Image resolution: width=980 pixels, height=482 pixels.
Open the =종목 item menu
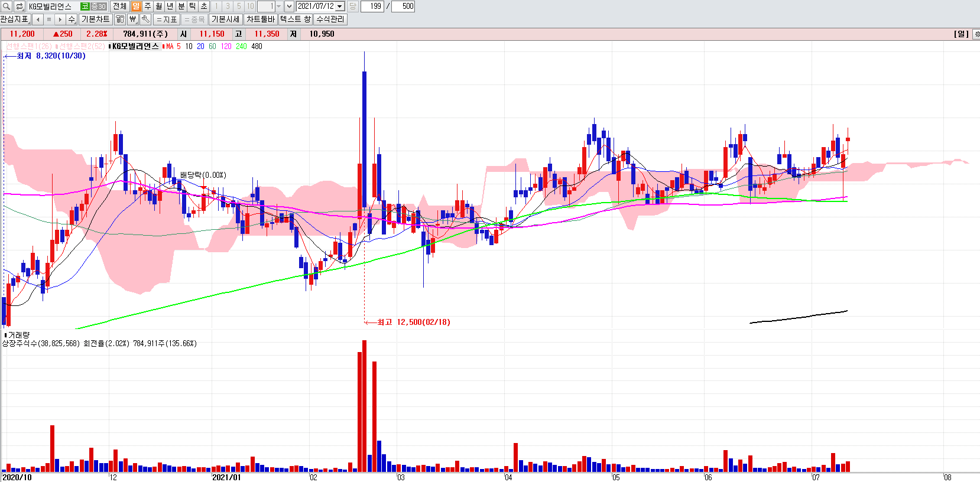click(194, 19)
